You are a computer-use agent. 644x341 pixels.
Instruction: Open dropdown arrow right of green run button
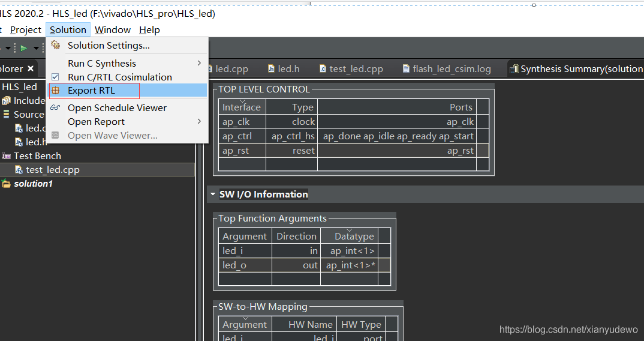[36, 49]
